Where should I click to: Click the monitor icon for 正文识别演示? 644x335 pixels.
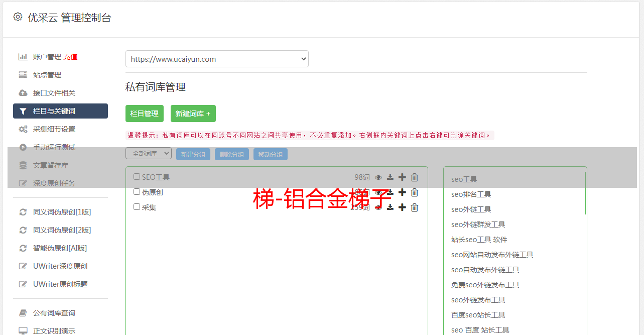click(x=23, y=331)
